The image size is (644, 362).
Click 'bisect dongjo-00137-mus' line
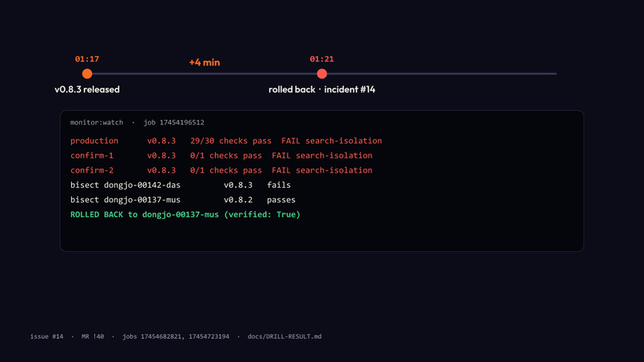tap(125, 200)
